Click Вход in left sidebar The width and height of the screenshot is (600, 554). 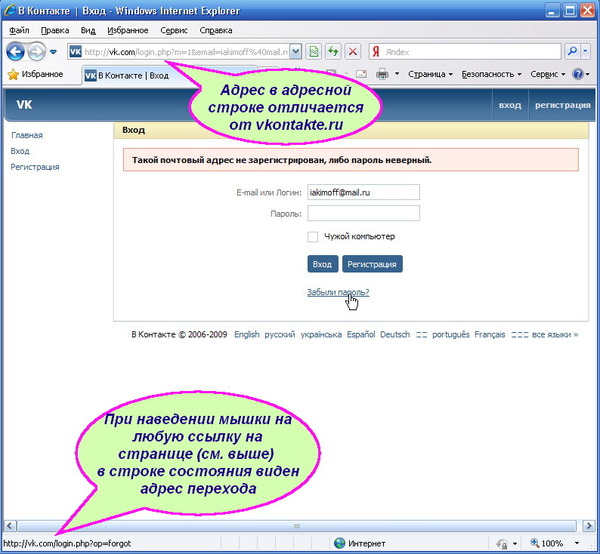[x=20, y=151]
